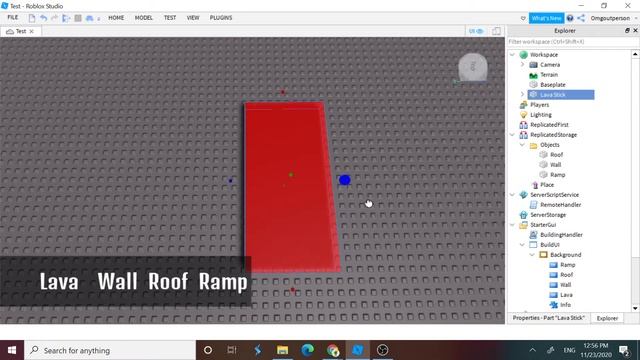Click the Ramp build button in viewport
The image size is (640, 360).
coord(223,282)
